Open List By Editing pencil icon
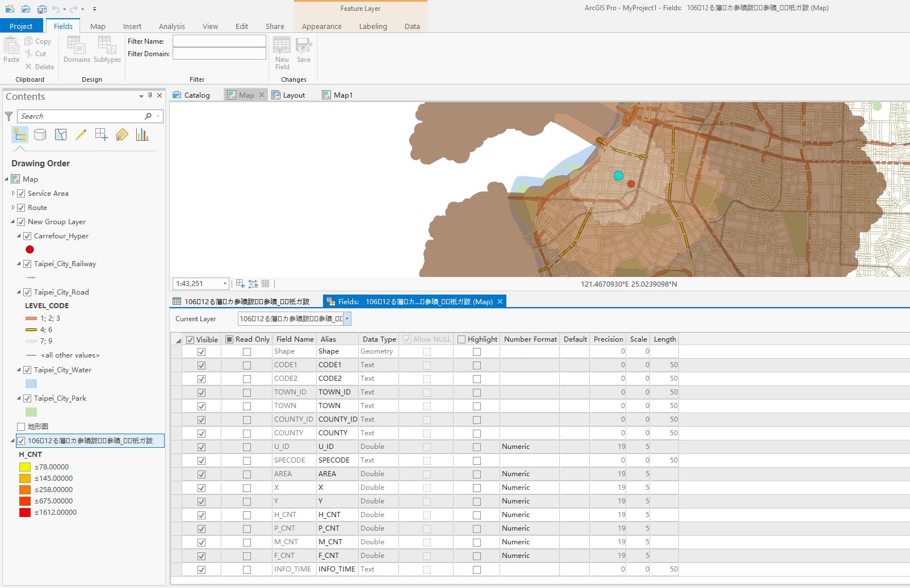This screenshot has height=588, width=910. pos(81,135)
